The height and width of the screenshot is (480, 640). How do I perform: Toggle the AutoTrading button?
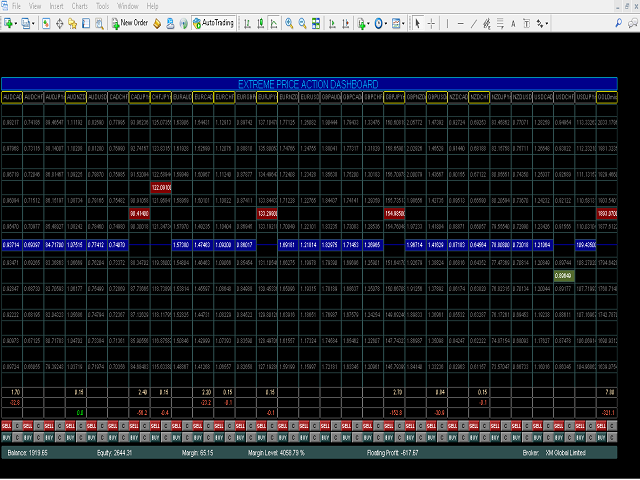tap(213, 23)
